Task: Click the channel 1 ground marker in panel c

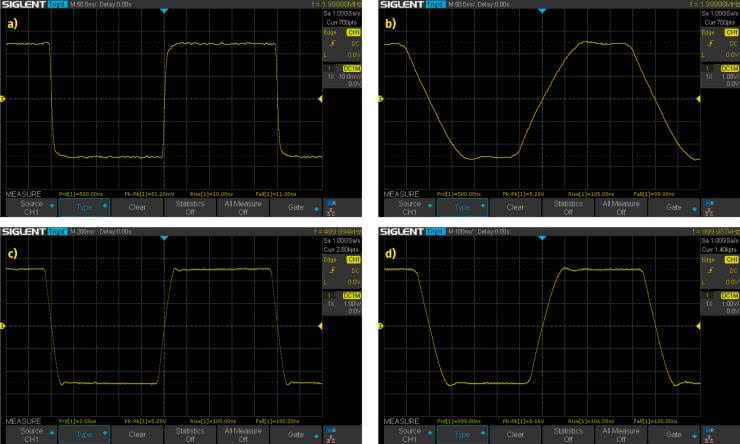Action: pos(4,326)
